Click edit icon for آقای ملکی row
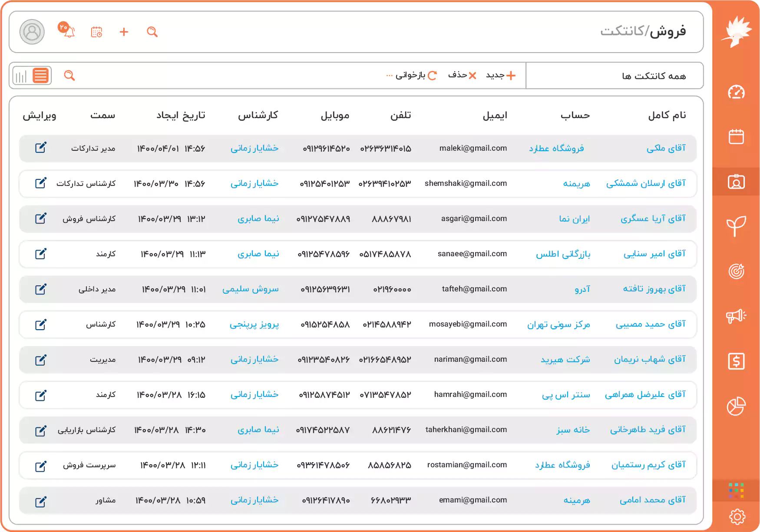This screenshot has height=532, width=760. point(41,148)
